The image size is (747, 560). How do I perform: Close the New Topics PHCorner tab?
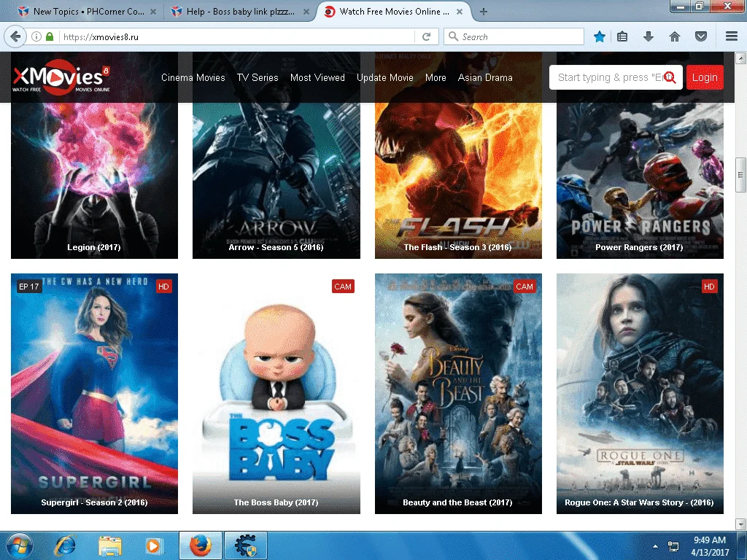coord(153,12)
